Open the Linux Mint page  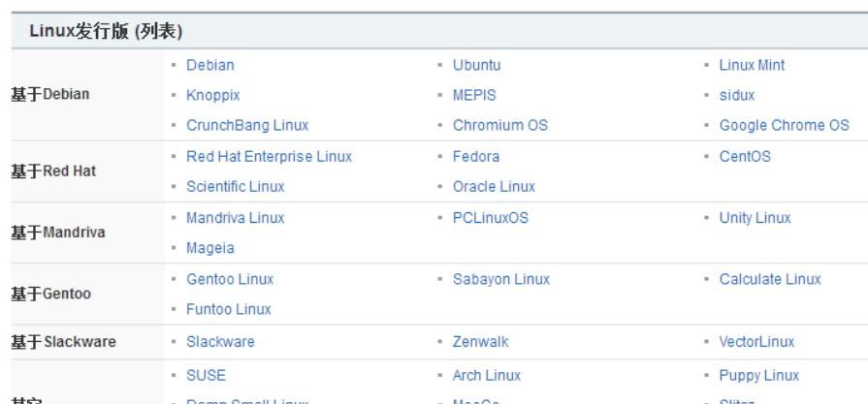point(752,66)
